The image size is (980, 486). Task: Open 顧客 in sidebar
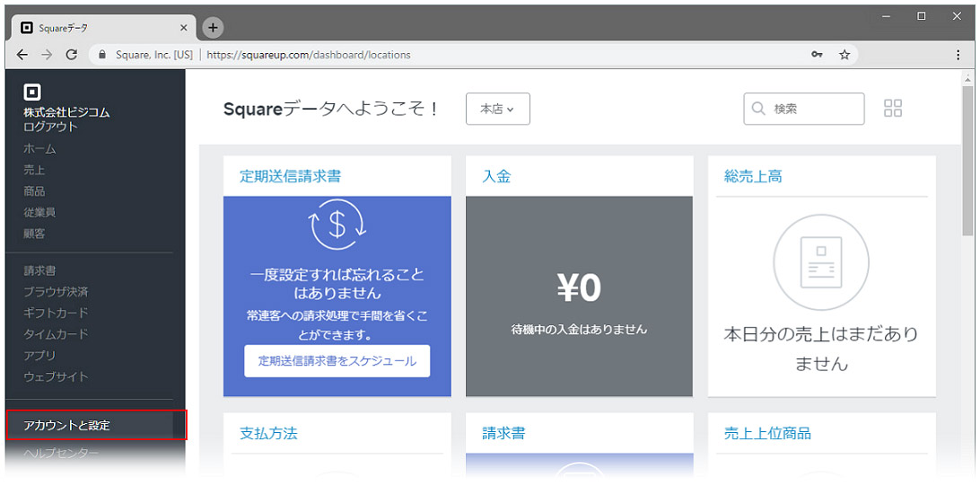[x=34, y=234]
